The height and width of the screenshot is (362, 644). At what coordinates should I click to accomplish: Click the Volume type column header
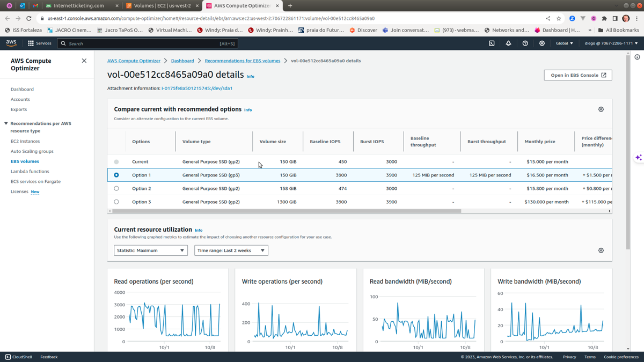point(196,142)
